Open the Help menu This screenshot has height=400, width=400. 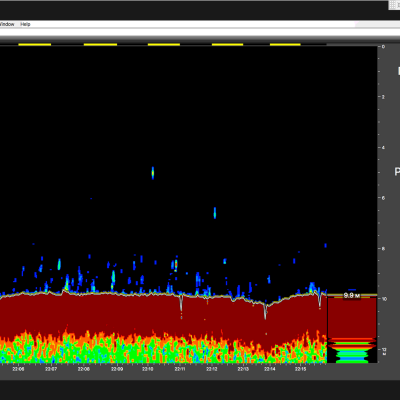pyautogui.click(x=25, y=24)
